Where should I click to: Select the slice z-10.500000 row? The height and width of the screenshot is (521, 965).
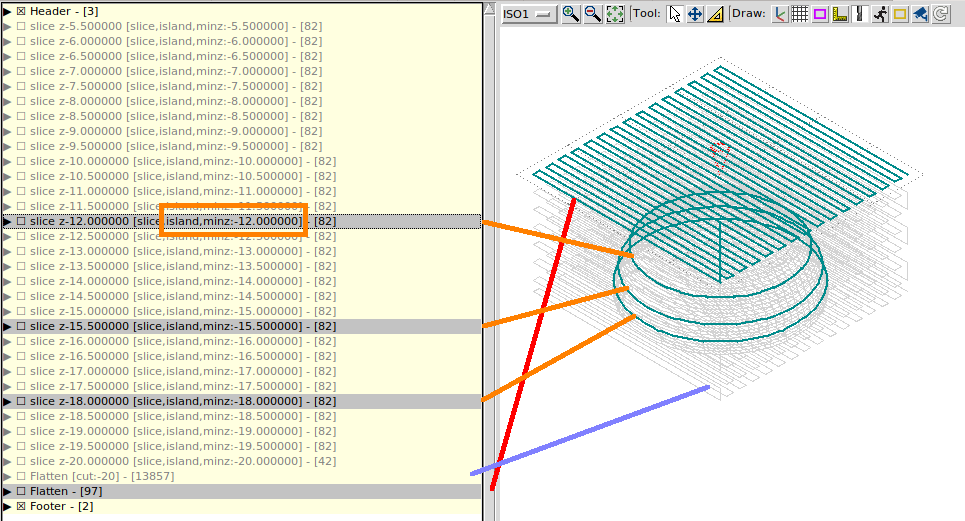click(x=241, y=177)
